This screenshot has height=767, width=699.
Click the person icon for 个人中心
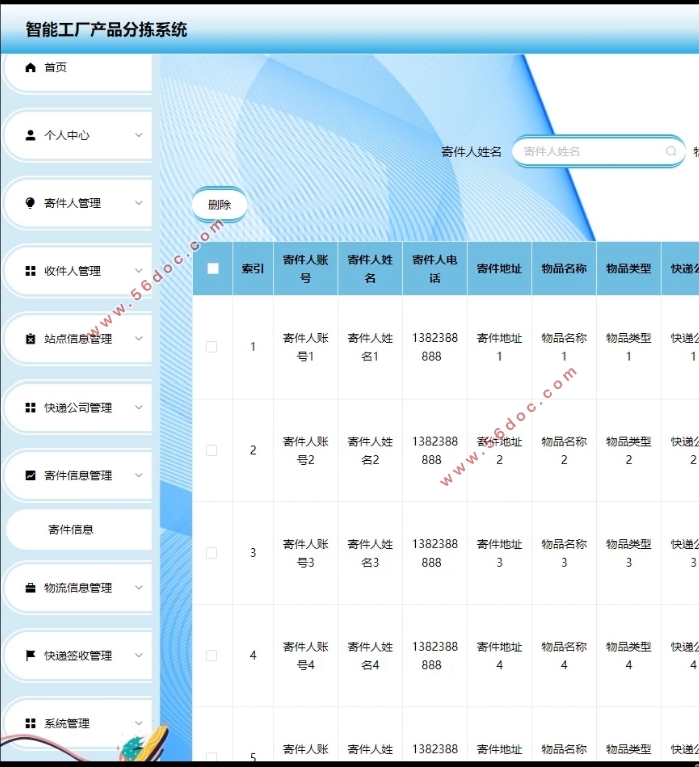pyautogui.click(x=30, y=135)
